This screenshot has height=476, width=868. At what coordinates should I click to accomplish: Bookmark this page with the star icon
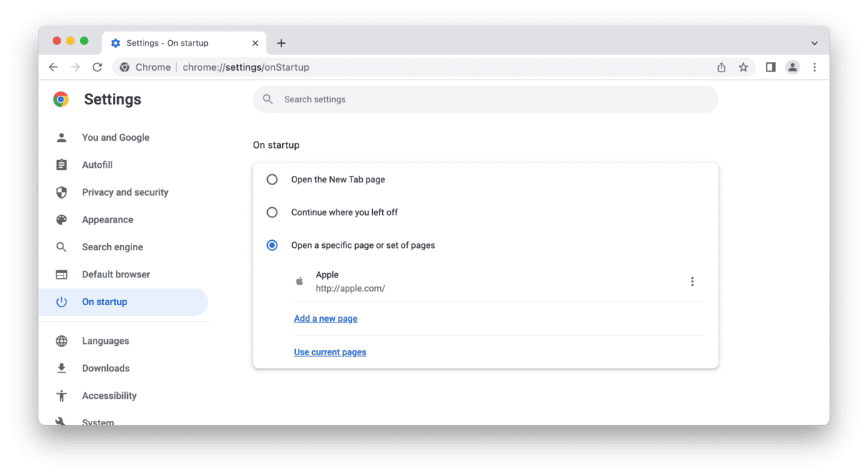click(743, 67)
